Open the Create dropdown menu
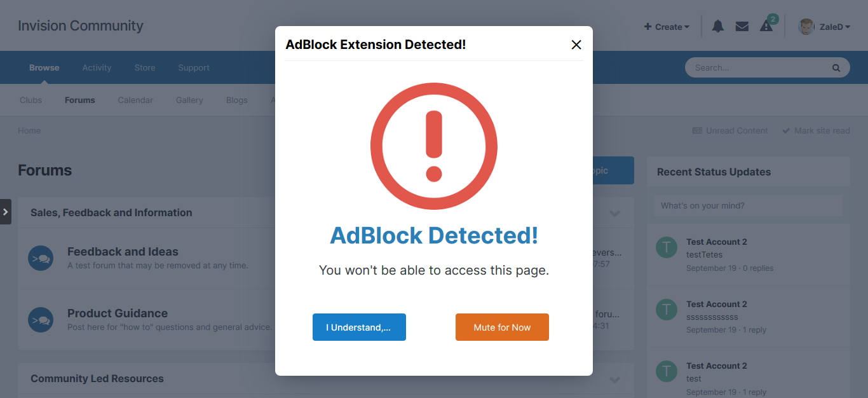The image size is (868, 398). 667,27
